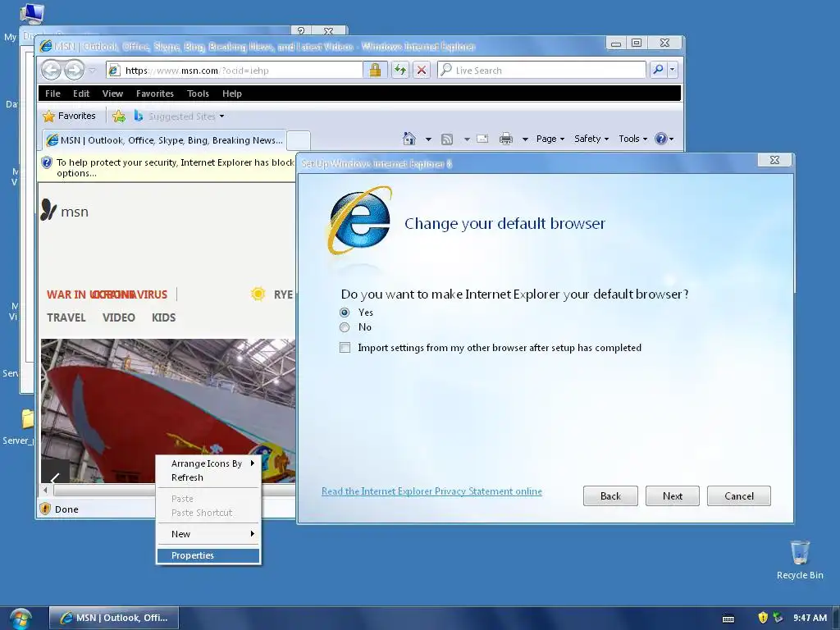Click the RSS Feeds icon
Viewport: 840px width, 630px height.
click(x=447, y=139)
